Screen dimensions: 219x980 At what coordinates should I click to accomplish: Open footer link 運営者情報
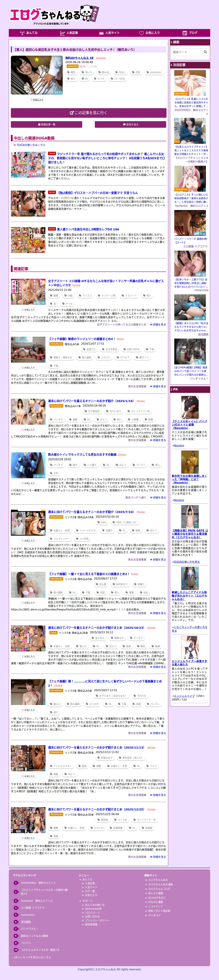tap(91, 925)
